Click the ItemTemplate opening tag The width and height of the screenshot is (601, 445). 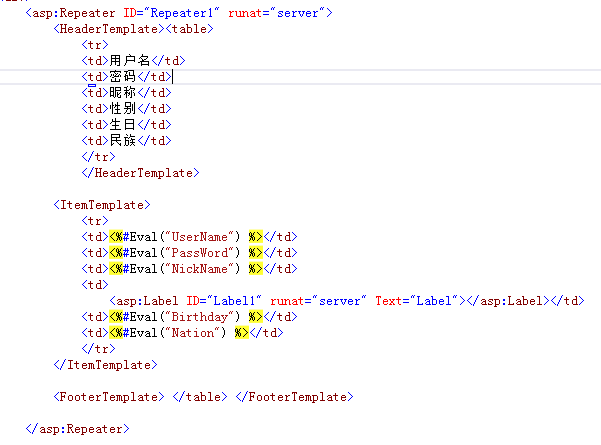click(x=102, y=205)
